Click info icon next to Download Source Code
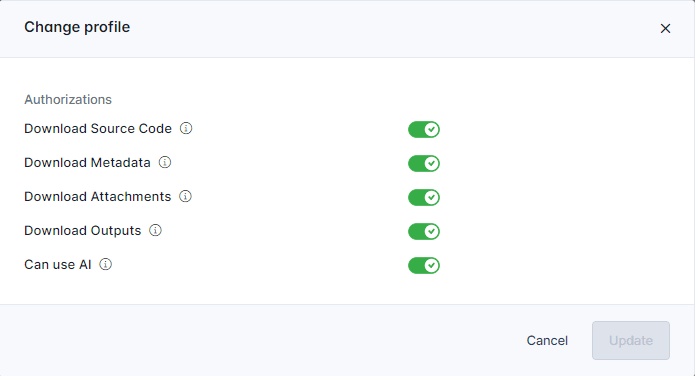Image resolution: width=695 pixels, height=376 pixels. [x=186, y=129]
